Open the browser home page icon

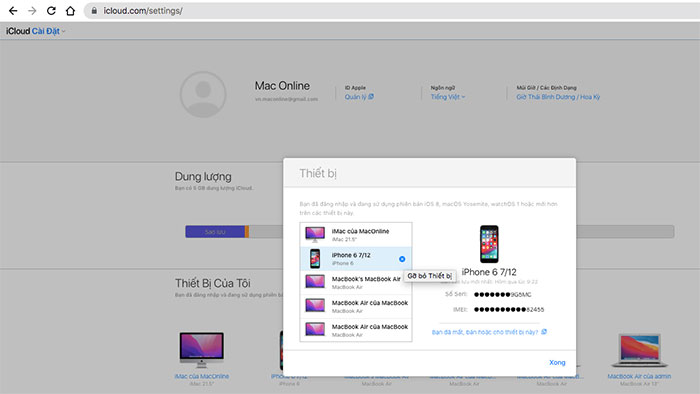click(70, 11)
